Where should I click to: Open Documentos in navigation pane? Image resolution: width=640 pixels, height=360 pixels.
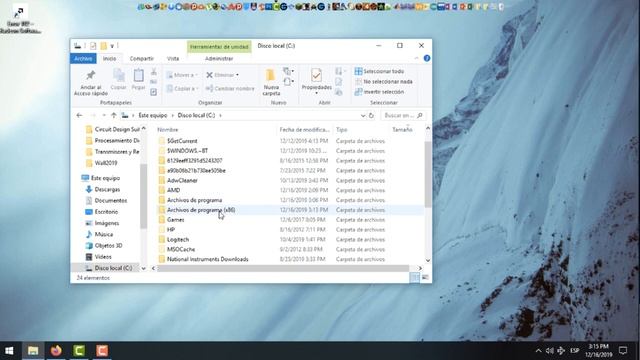[111, 201]
